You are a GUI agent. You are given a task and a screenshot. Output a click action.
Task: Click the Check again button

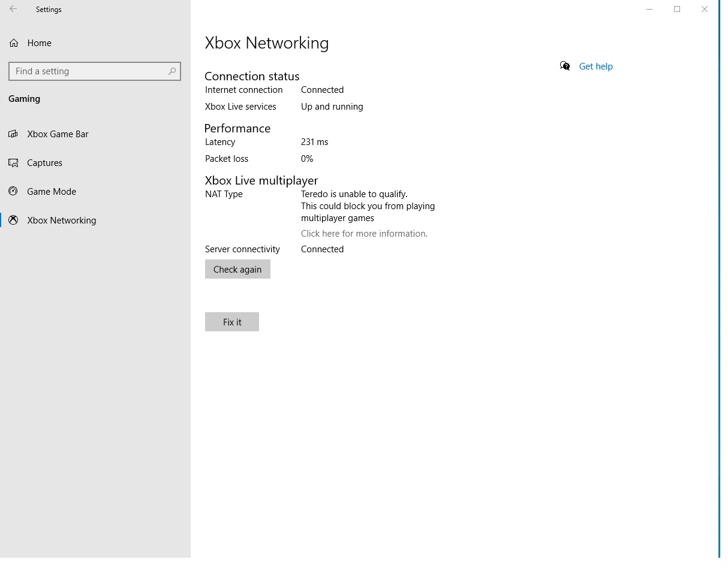click(x=237, y=269)
